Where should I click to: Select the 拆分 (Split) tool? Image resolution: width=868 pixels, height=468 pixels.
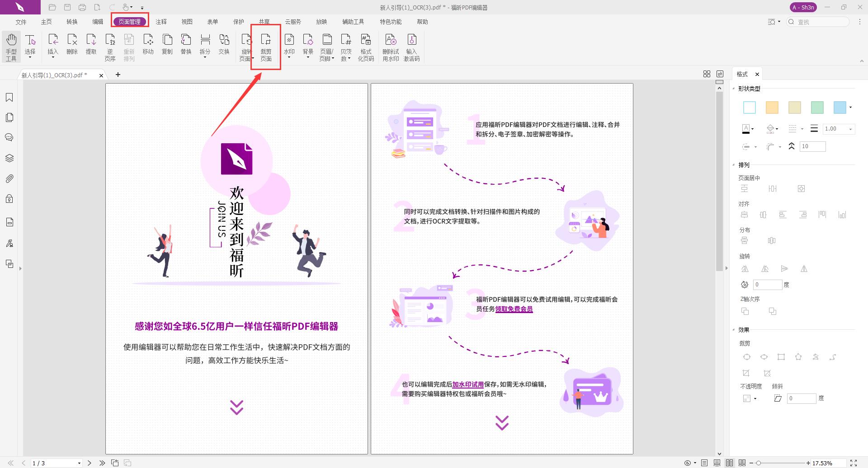point(204,45)
